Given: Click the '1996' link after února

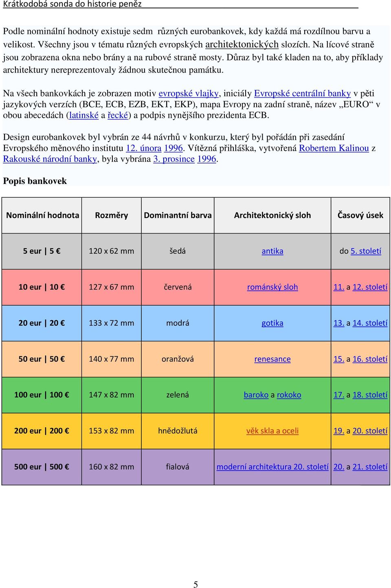Looking at the screenshot, I should pos(173,148).
